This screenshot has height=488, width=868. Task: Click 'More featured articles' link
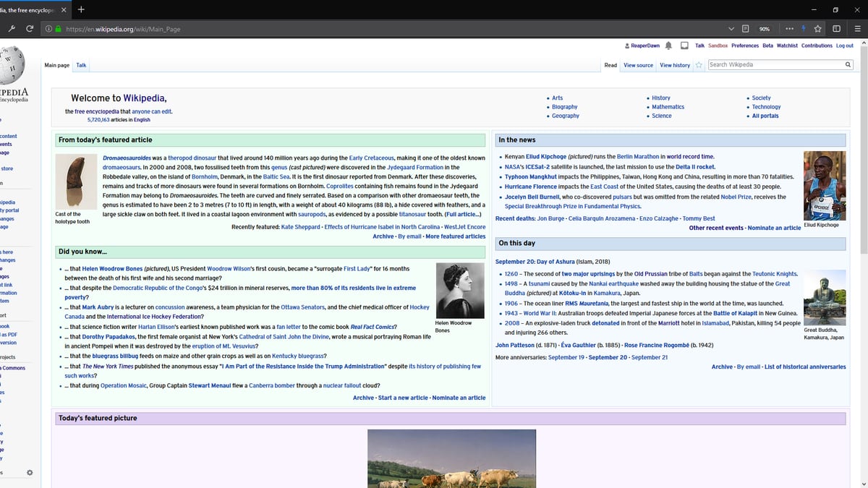[x=456, y=236]
